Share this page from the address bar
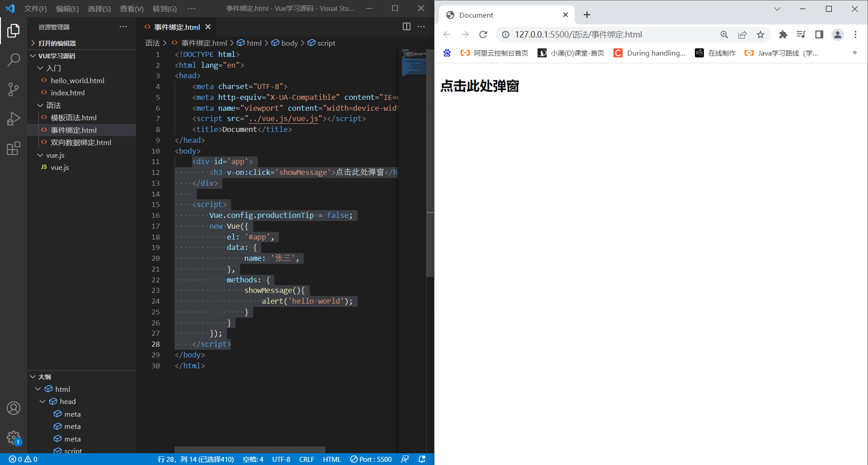Viewport: 868px width, 465px height. [742, 34]
